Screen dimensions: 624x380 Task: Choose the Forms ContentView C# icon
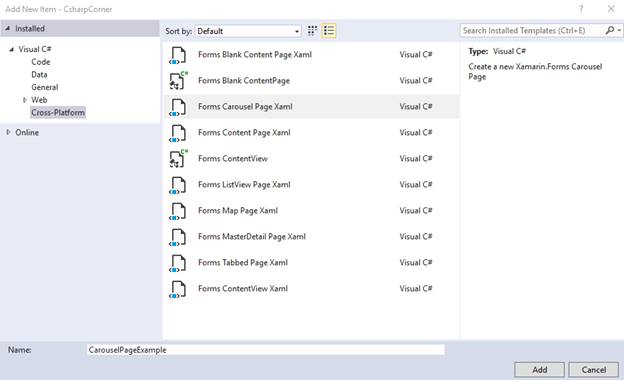pos(178,159)
